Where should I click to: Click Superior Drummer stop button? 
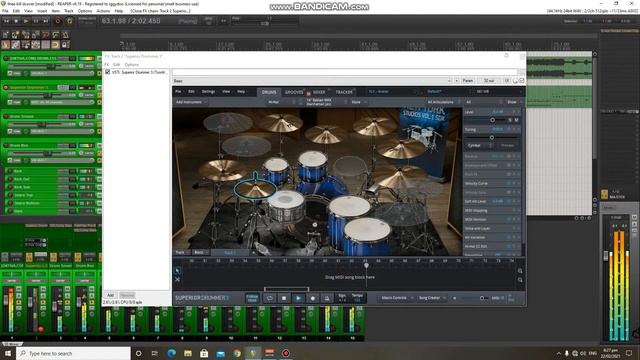pos(284,298)
